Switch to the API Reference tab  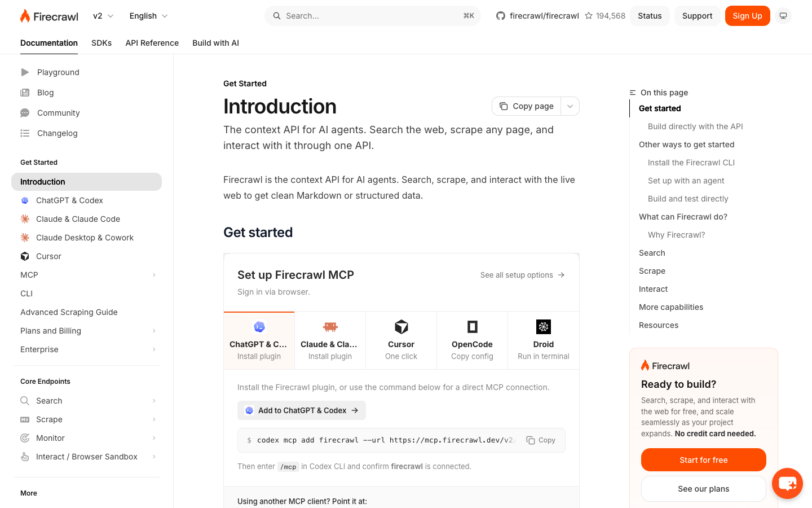pos(152,43)
